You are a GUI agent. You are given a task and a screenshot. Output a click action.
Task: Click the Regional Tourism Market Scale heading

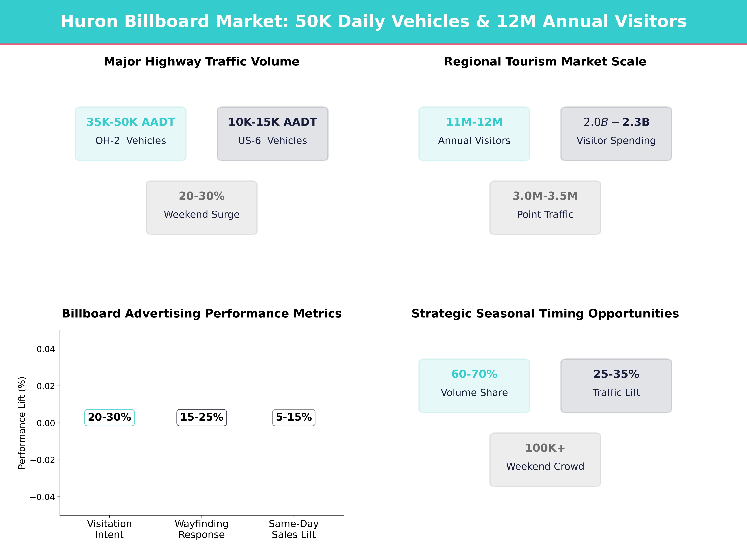point(545,61)
